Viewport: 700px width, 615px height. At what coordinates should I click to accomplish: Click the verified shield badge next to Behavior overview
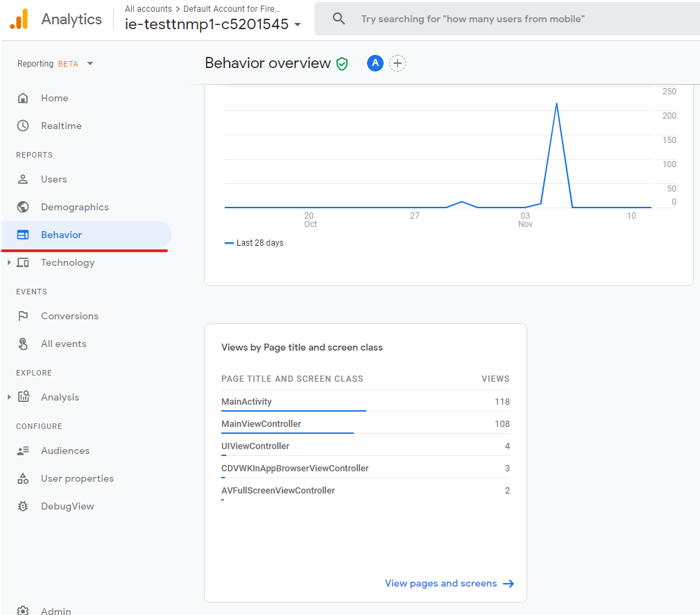(x=342, y=63)
